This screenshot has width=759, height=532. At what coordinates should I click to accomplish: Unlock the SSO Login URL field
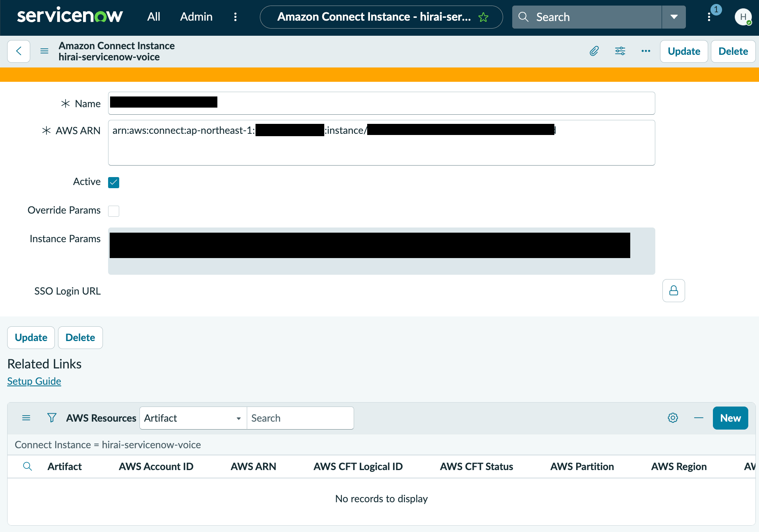(674, 291)
